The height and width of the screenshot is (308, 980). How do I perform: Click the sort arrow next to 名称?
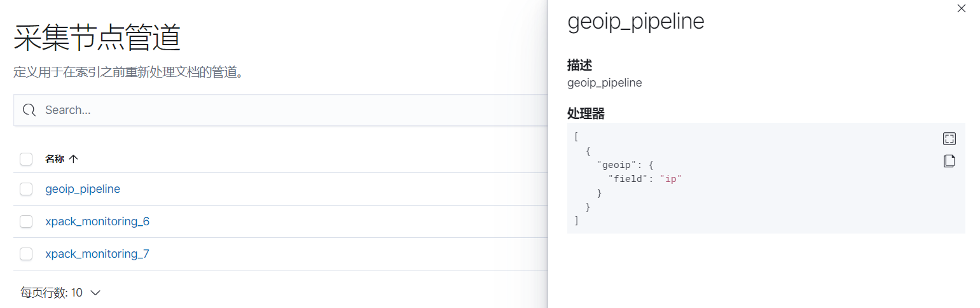point(73,159)
